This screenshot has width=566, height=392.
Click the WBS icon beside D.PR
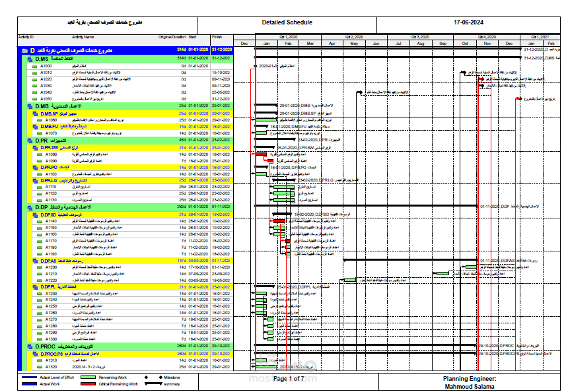click(x=30, y=141)
